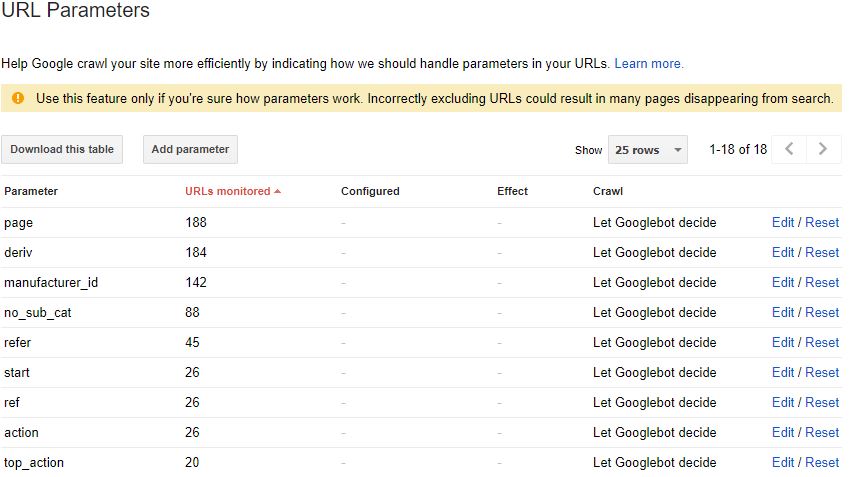Edit the deriv parameter
This screenshot has height=477, width=850.
pyautogui.click(x=783, y=253)
